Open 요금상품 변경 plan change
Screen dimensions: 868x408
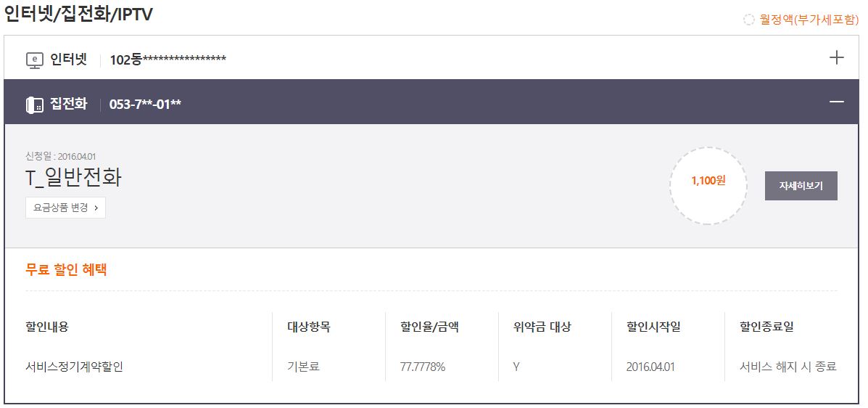pyautogui.click(x=65, y=207)
